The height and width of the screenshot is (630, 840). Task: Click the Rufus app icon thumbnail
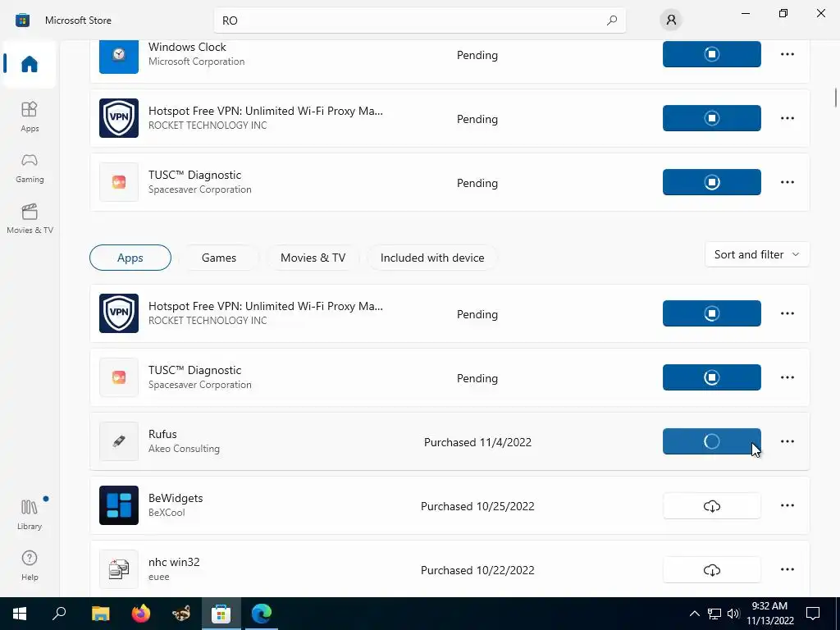click(119, 441)
